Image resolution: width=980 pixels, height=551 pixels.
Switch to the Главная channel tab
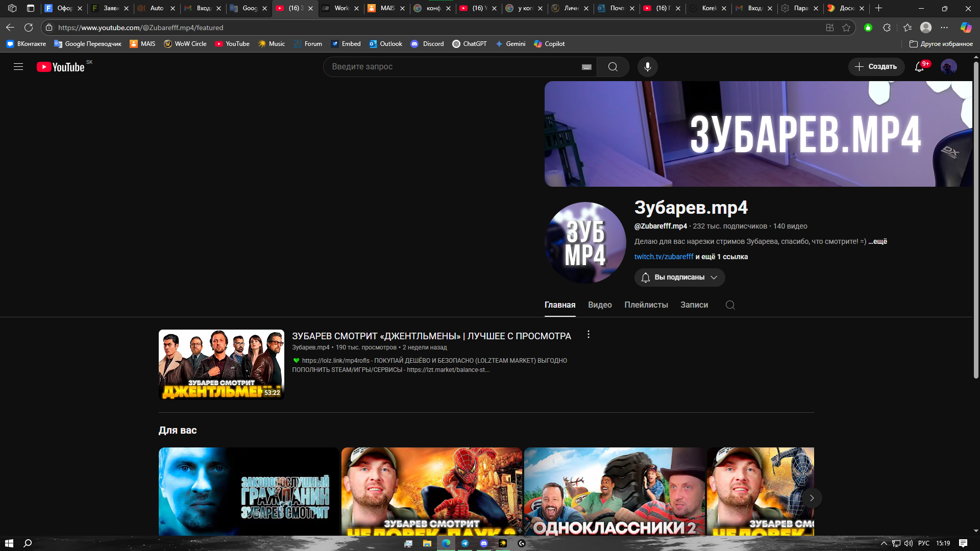[x=560, y=305]
